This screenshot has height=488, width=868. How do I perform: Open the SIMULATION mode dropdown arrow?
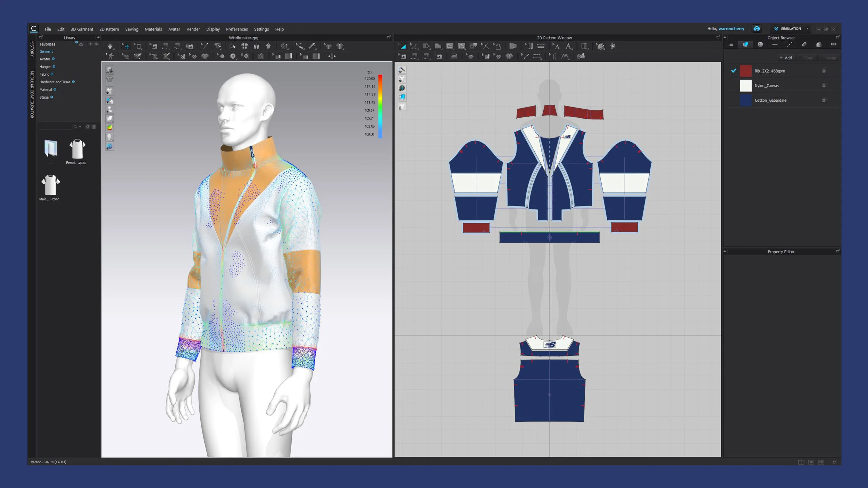click(807, 29)
